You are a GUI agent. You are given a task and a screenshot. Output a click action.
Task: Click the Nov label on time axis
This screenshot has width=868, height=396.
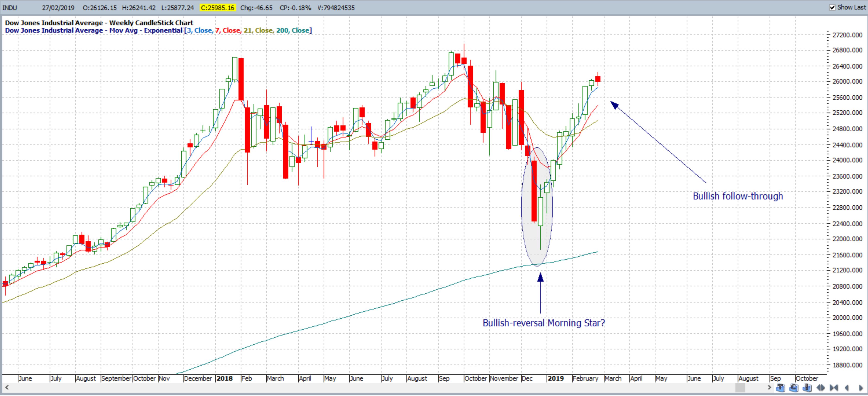point(164,378)
